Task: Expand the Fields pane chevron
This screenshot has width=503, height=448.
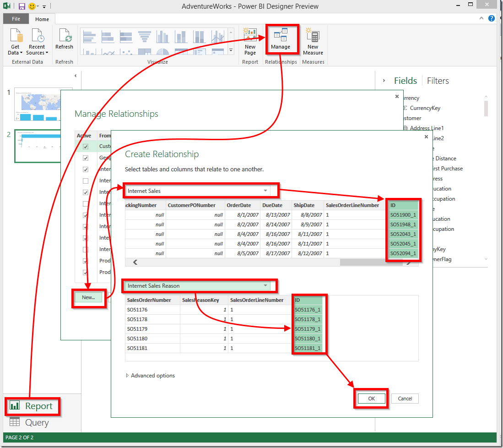Action: pyautogui.click(x=384, y=81)
